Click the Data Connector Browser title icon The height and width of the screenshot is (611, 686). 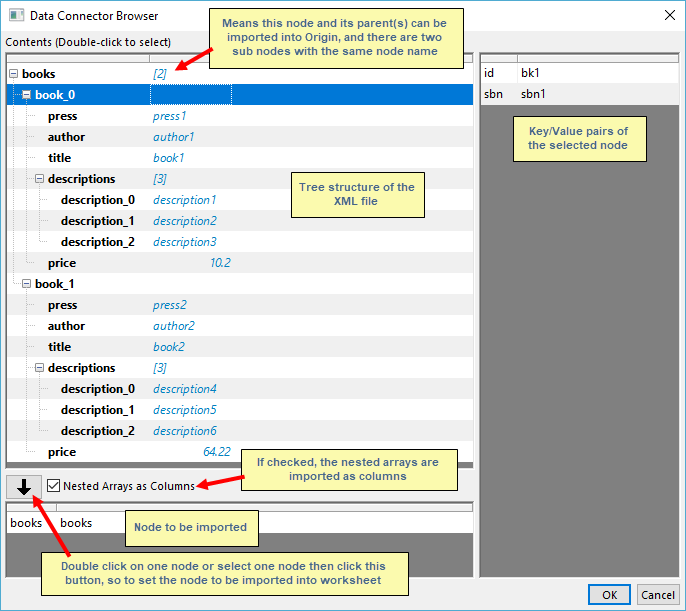(x=17, y=16)
